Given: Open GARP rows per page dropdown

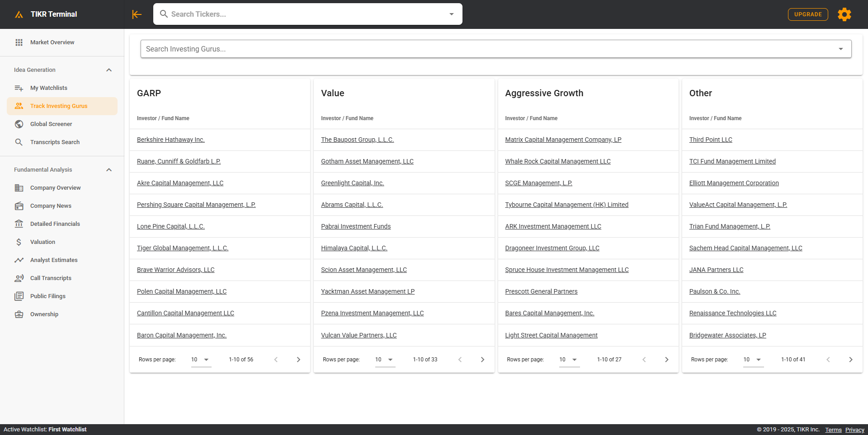Looking at the screenshot, I should pyautogui.click(x=201, y=360).
